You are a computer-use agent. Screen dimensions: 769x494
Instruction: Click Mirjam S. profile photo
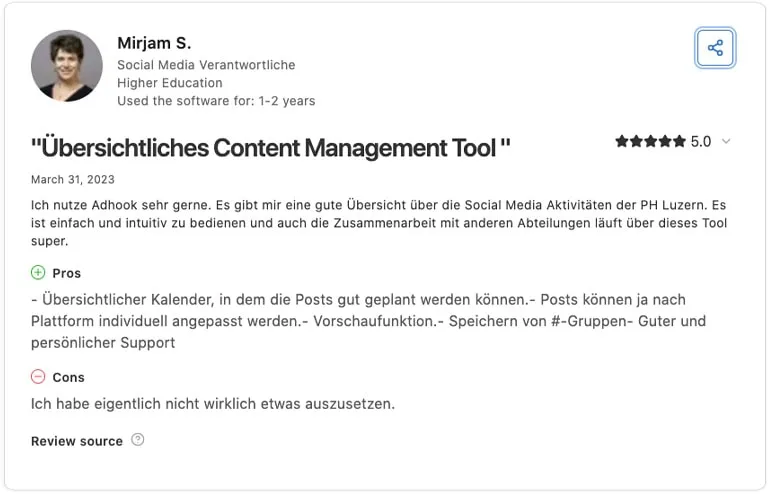(x=67, y=66)
